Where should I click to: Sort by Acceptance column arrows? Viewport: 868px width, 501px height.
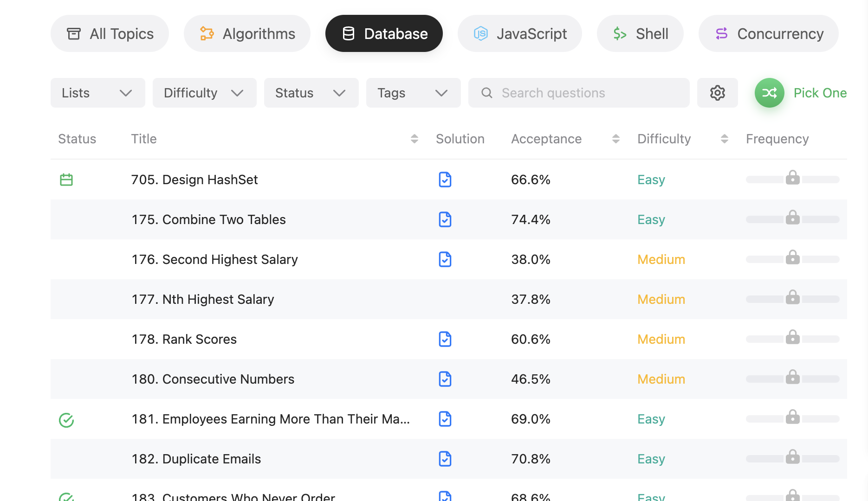(x=615, y=139)
